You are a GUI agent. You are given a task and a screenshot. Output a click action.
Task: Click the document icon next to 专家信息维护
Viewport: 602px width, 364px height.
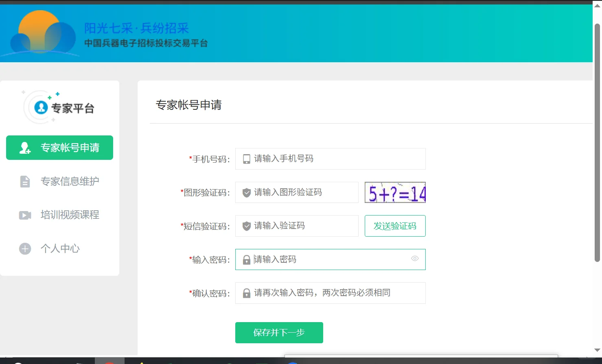pyautogui.click(x=24, y=181)
